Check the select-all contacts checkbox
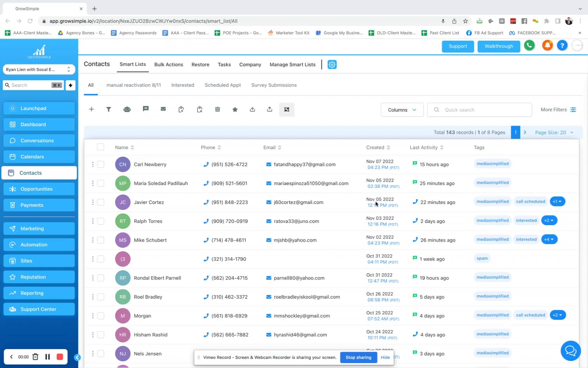 [x=100, y=147]
